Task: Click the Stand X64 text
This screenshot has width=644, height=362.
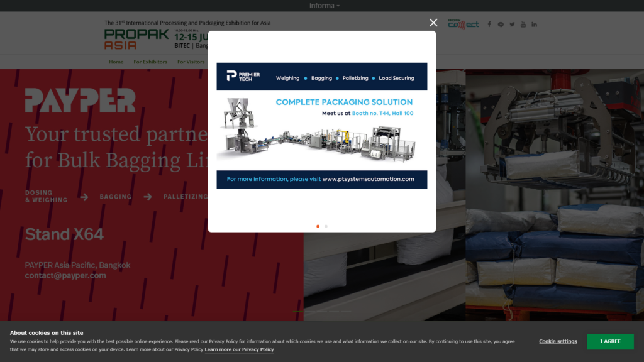Action: (x=64, y=234)
